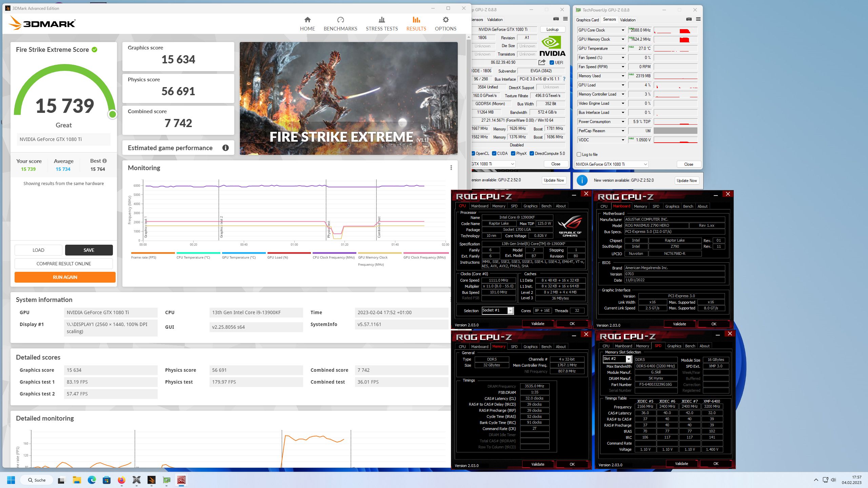
Task: Click Update Now in GPU-Z Sensors window
Action: pos(687,181)
